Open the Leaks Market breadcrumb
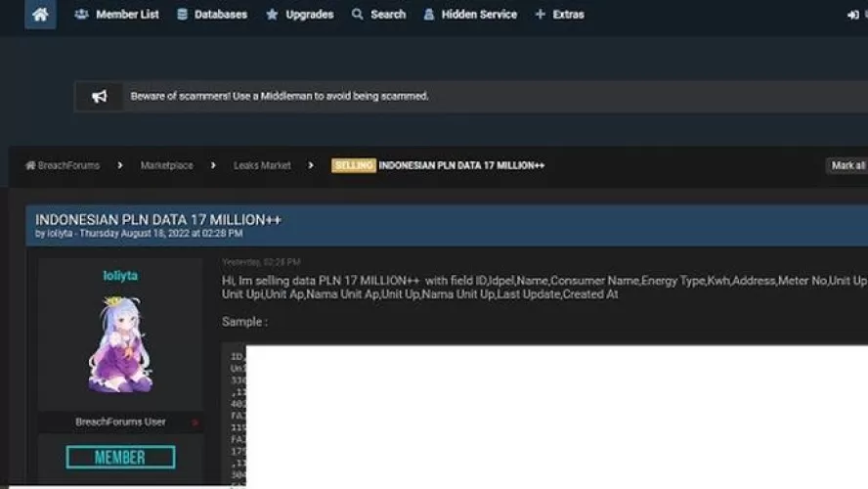This screenshot has width=868, height=489. coord(262,166)
